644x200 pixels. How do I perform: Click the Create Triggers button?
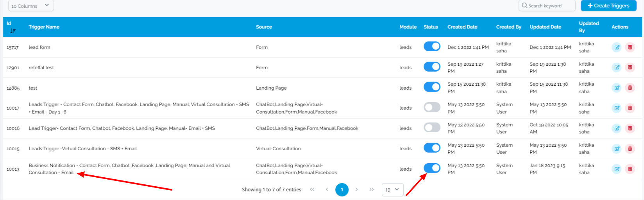click(608, 5)
